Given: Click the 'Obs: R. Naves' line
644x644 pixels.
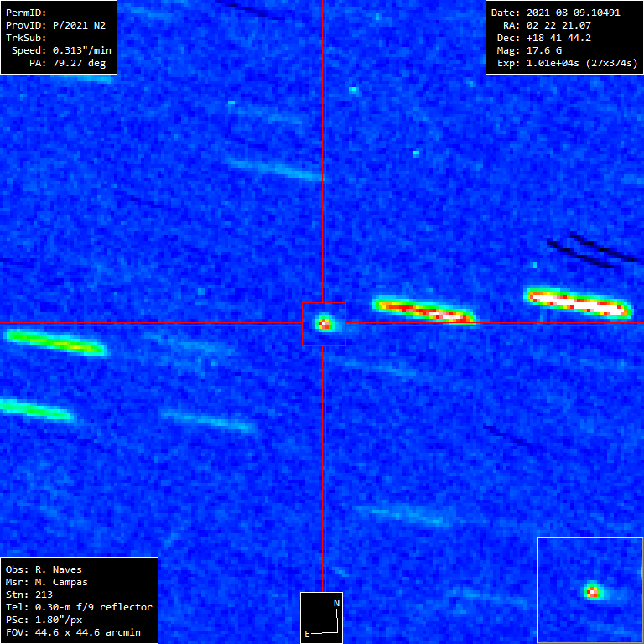Looking at the screenshot, I should point(44,569).
